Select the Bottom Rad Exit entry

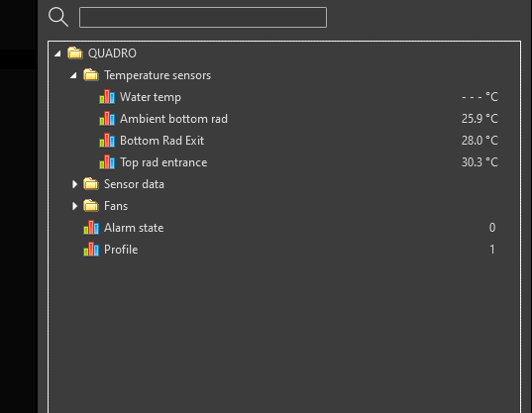(161, 141)
